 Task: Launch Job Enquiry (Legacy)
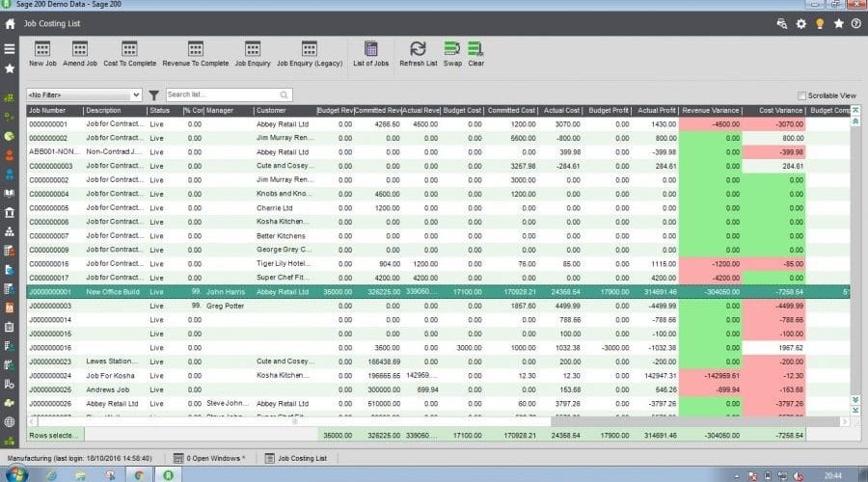pos(310,54)
